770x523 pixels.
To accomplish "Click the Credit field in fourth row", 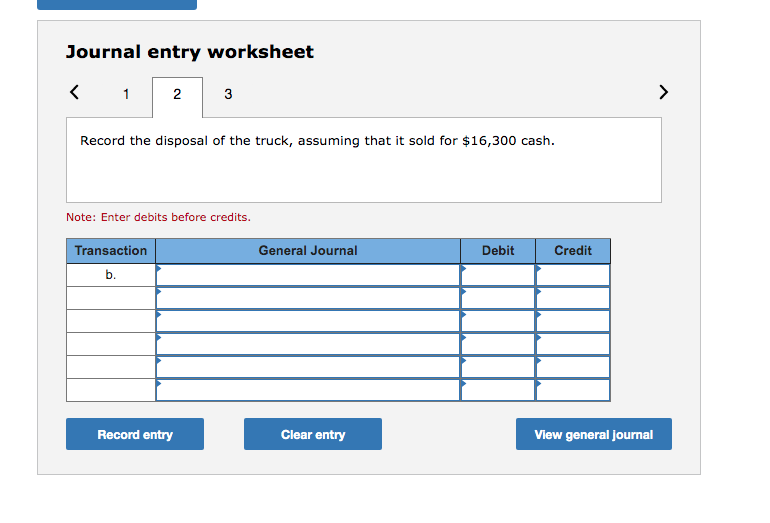I will coord(573,344).
